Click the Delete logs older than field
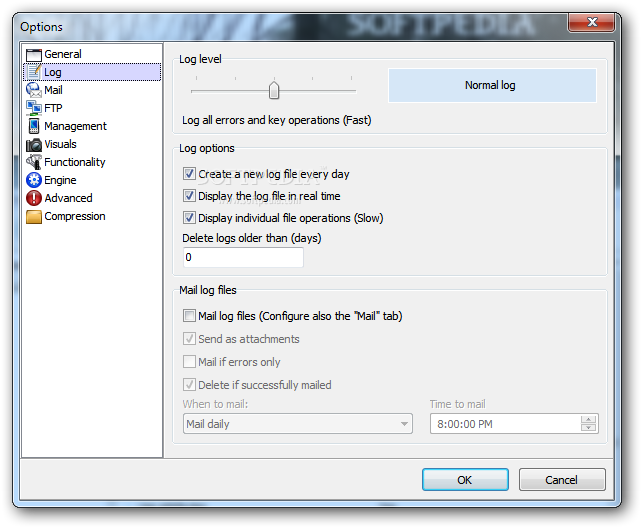 pos(243,257)
